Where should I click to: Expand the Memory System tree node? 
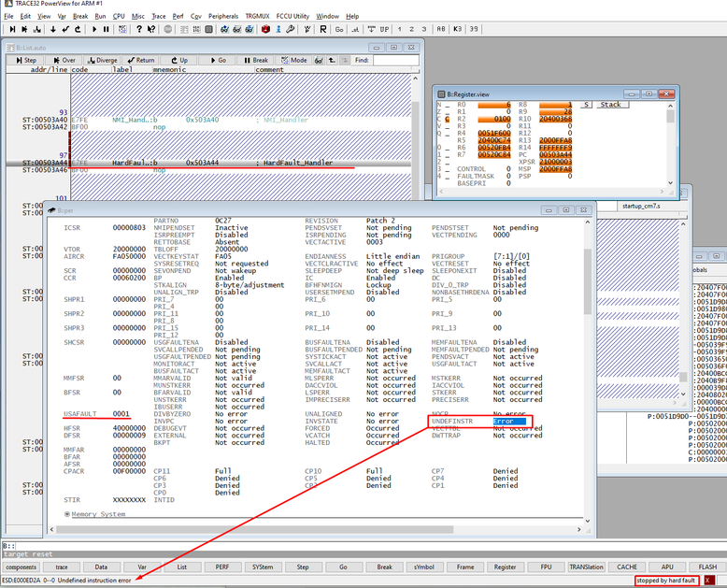click(x=67, y=514)
